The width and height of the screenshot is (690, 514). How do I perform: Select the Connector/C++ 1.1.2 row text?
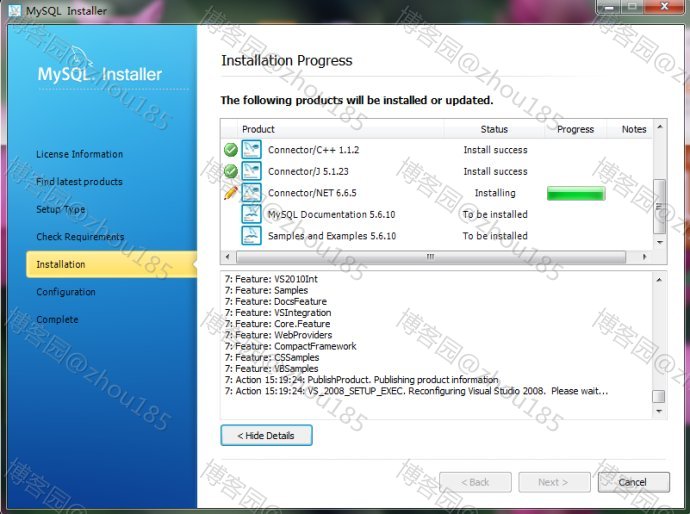[x=313, y=150]
